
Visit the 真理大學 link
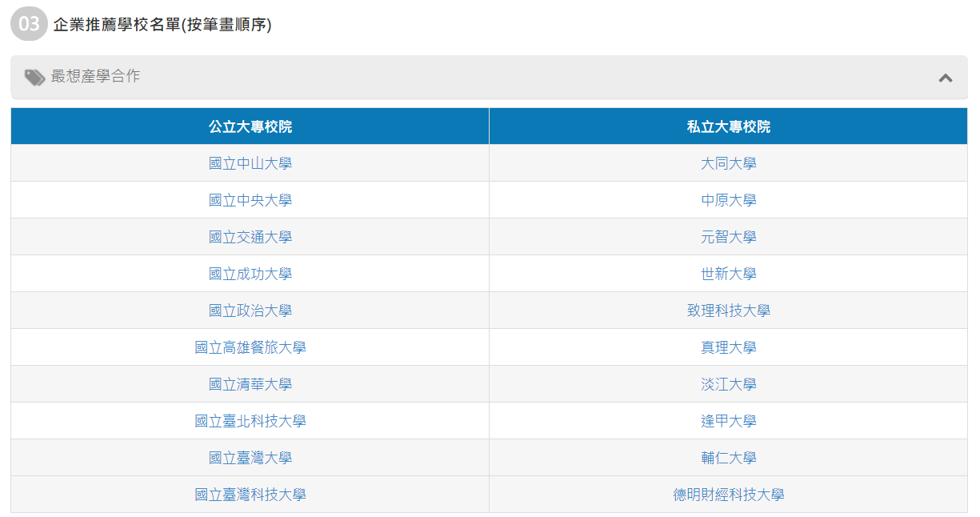click(729, 347)
